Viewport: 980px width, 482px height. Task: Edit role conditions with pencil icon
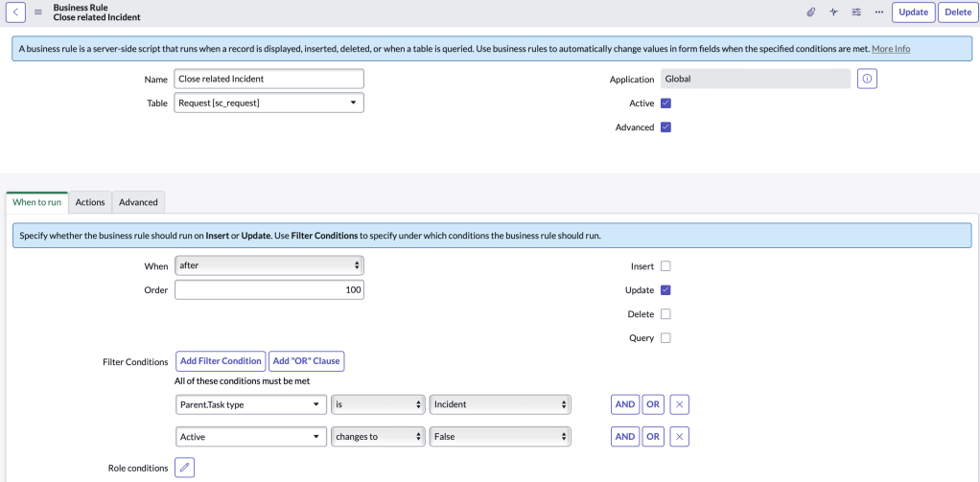coord(186,468)
